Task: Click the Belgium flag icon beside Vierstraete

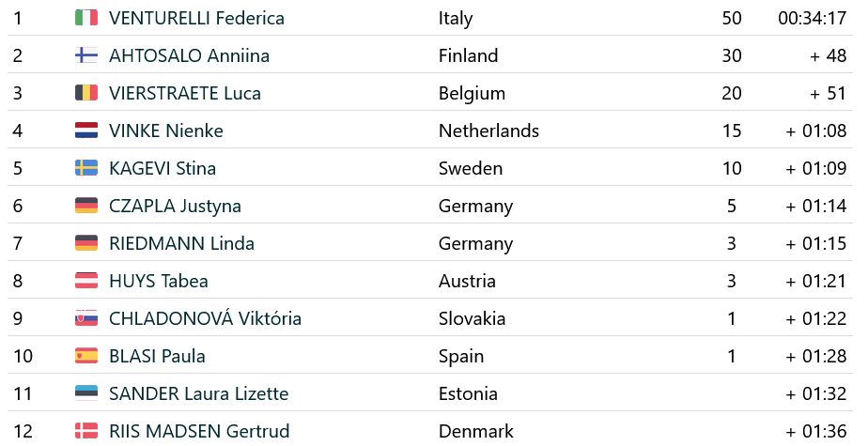Action: coord(85,93)
